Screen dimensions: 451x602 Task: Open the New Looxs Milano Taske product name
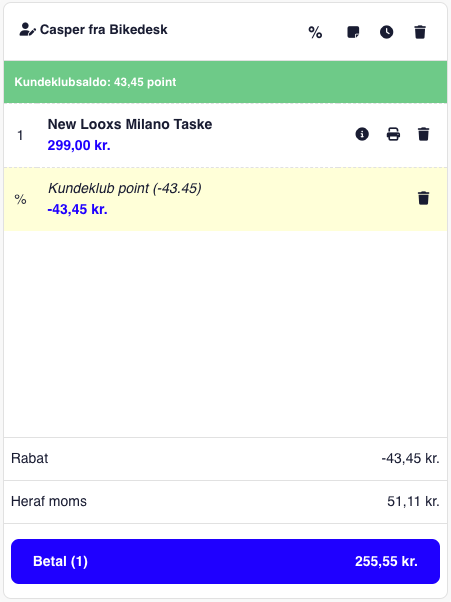point(130,124)
